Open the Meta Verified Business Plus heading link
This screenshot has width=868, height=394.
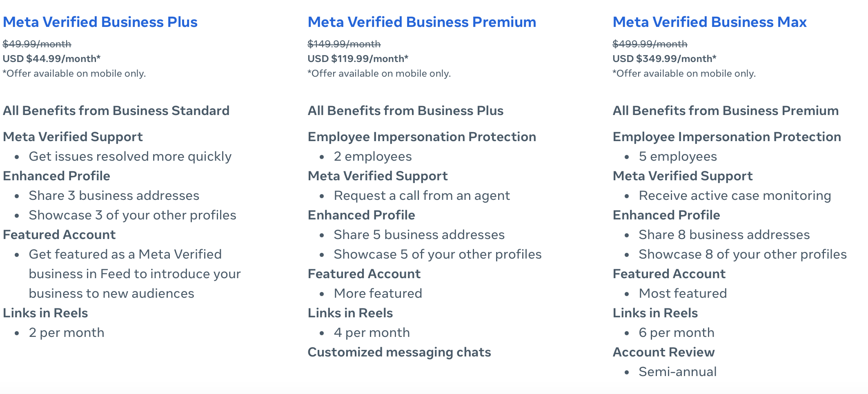100,22
